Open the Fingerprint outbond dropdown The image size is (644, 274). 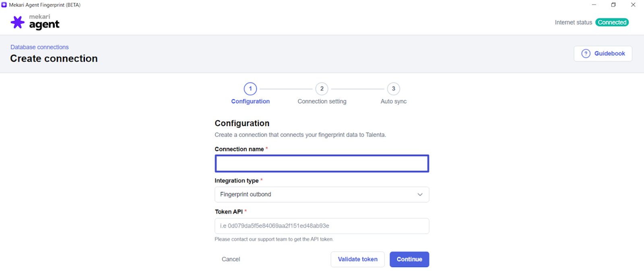click(x=322, y=195)
